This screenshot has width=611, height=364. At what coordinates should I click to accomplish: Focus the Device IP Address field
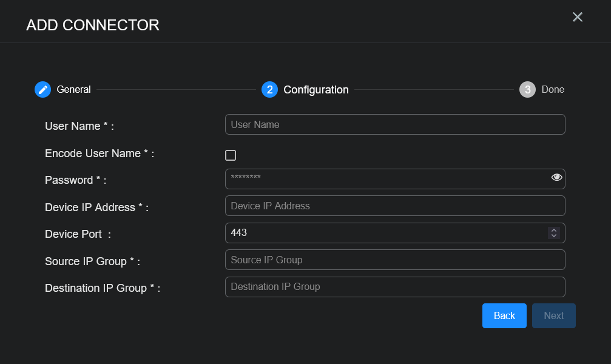[x=394, y=206]
